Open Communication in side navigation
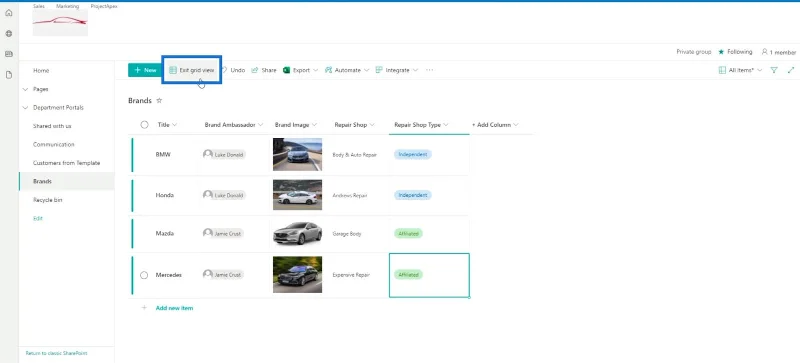Image resolution: width=800 pixels, height=363 pixels. point(54,144)
